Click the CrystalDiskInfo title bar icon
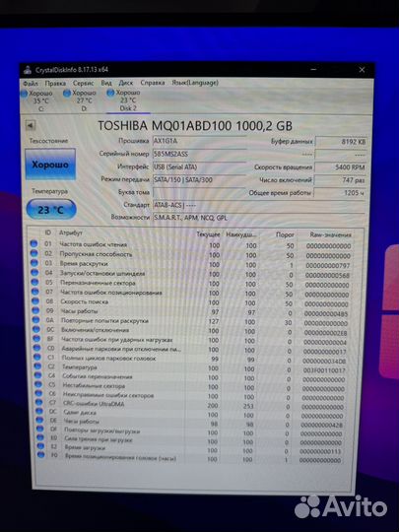Screen dimensions: 399x532 point(28,70)
